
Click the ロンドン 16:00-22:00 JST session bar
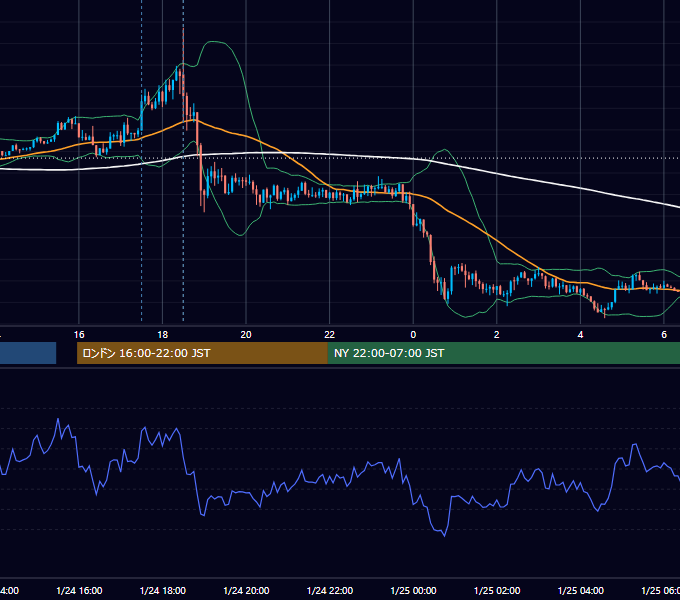(x=202, y=353)
